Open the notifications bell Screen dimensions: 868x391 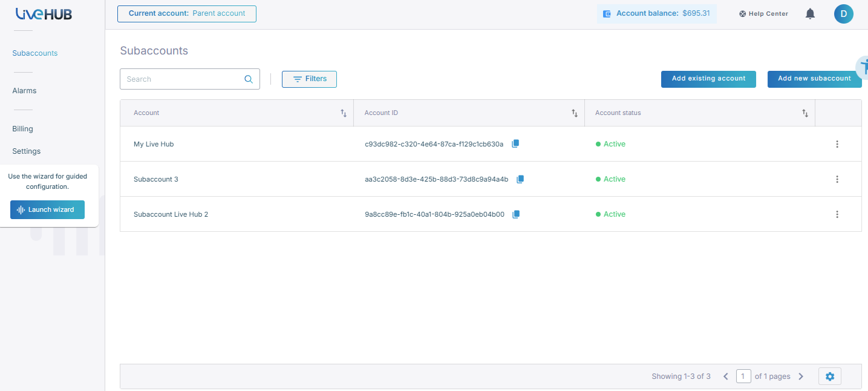click(x=811, y=13)
